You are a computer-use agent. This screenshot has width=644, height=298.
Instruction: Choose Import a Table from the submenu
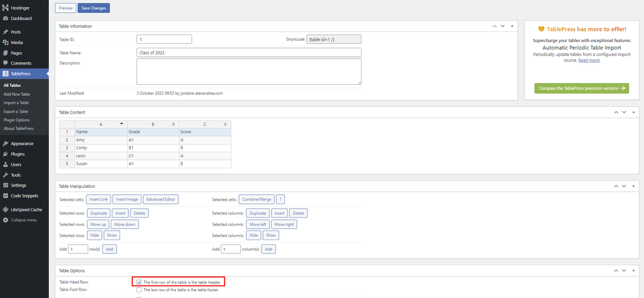click(x=16, y=102)
